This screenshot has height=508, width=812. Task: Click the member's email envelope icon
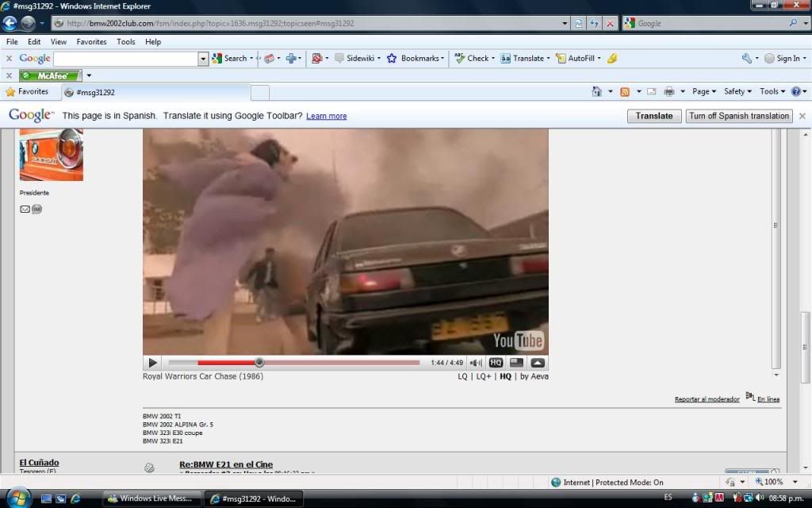click(x=25, y=210)
